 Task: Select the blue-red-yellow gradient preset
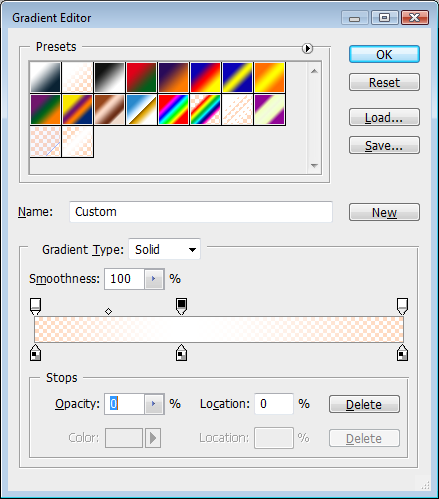(x=206, y=77)
